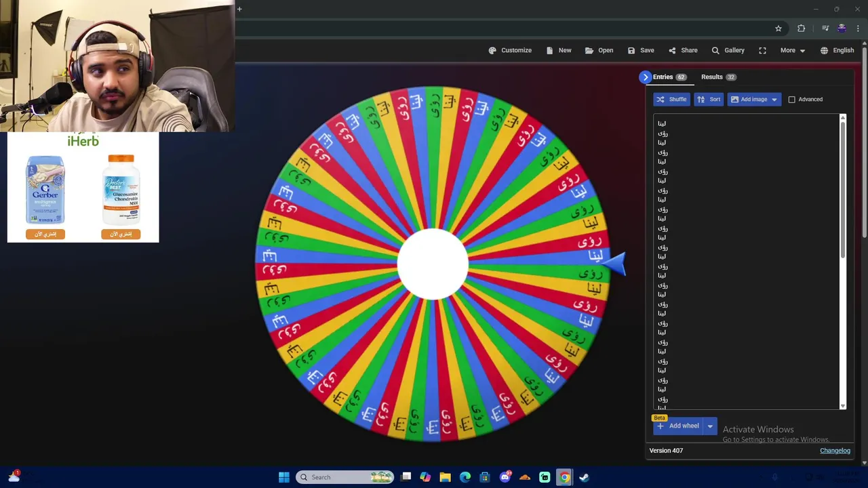Open the Gerber product image
The height and width of the screenshot is (488, 868).
click(x=45, y=190)
